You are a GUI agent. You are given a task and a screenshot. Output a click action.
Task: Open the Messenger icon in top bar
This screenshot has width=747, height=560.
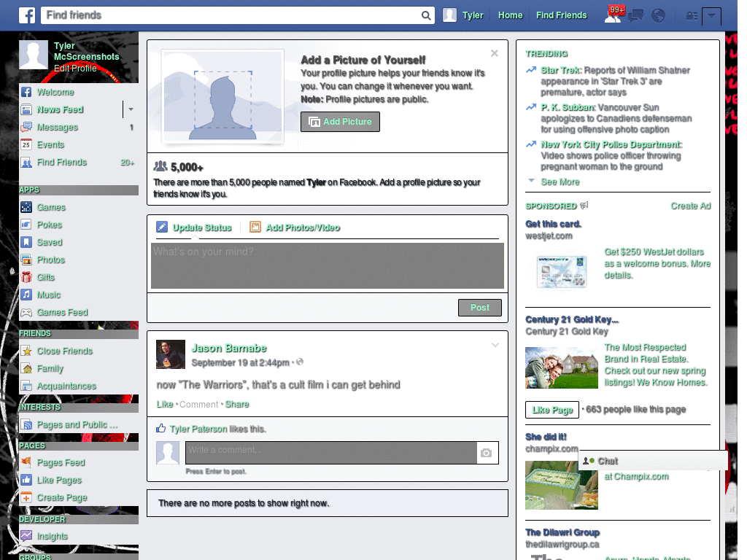click(636, 15)
